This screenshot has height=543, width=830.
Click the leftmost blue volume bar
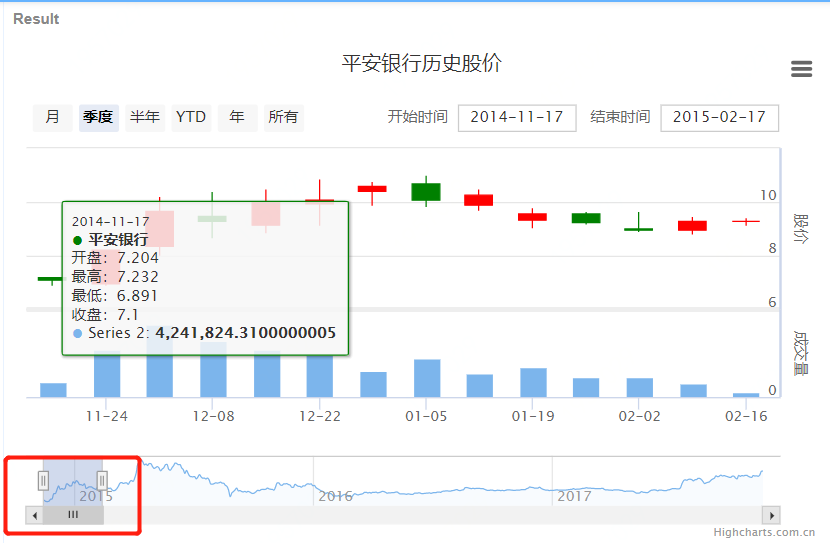pyautogui.click(x=53, y=390)
